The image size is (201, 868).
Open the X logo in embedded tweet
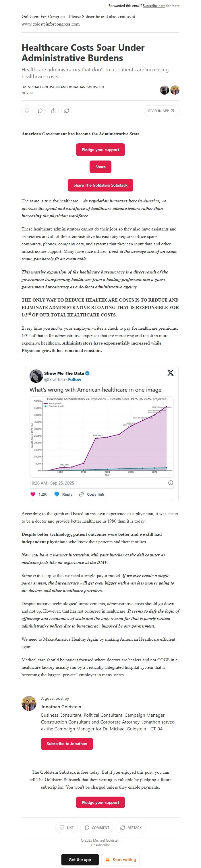point(170,373)
